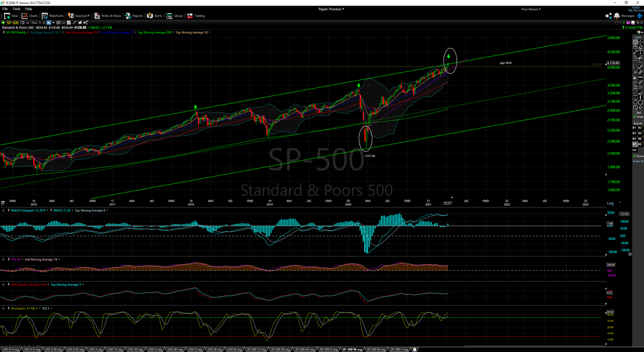Screen dimensions: 644x352
Task: Click the star favorite icon on chart
Action: click(x=616, y=23)
